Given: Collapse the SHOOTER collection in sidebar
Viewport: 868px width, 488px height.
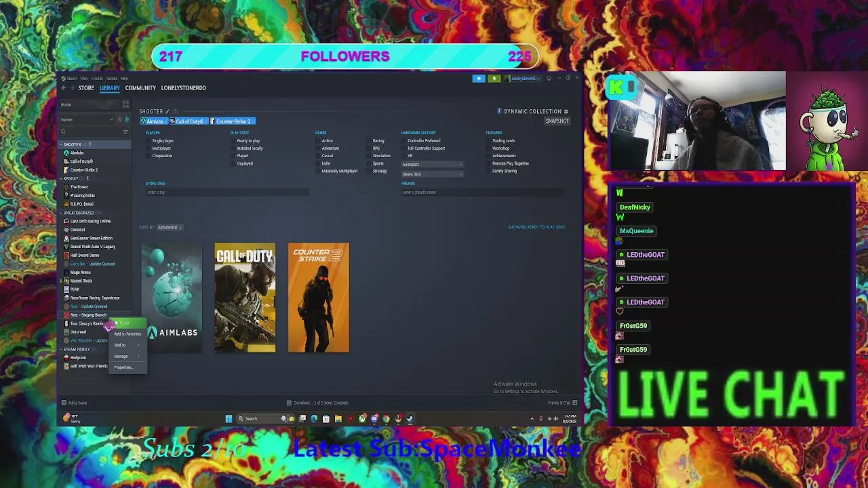Looking at the screenshot, I should coord(61,145).
